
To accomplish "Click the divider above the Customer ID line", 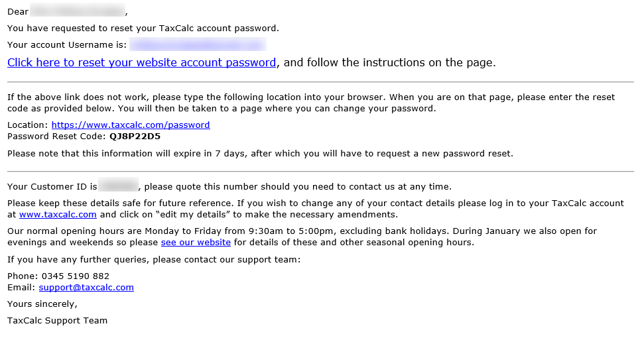I will [320, 172].
